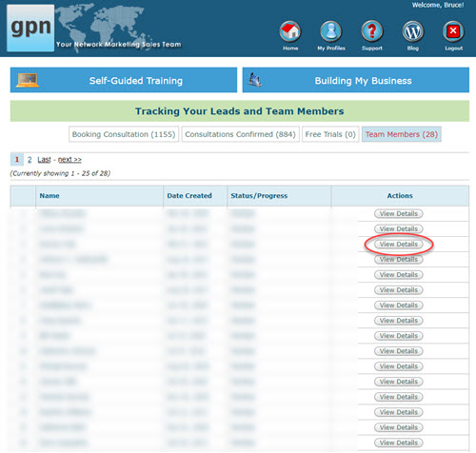Click Tracking Your Leads and Team Members heading

tap(240, 111)
